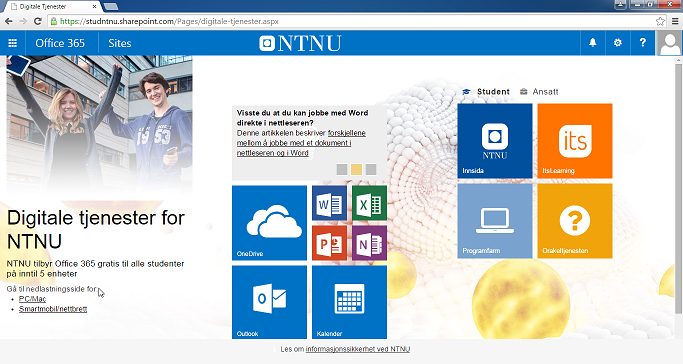Open informasjonssikkerhet ved NTNU link
Viewport: 683px width, 364px height.
click(358, 349)
